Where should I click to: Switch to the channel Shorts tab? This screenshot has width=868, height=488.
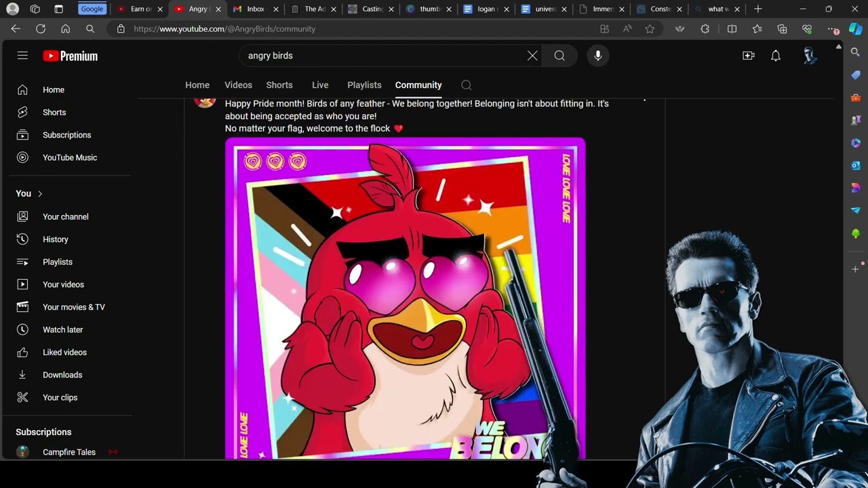pyautogui.click(x=279, y=85)
